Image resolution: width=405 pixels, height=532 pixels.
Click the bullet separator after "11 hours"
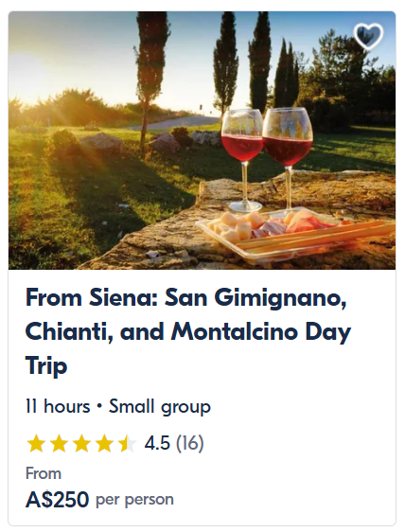click(99, 406)
